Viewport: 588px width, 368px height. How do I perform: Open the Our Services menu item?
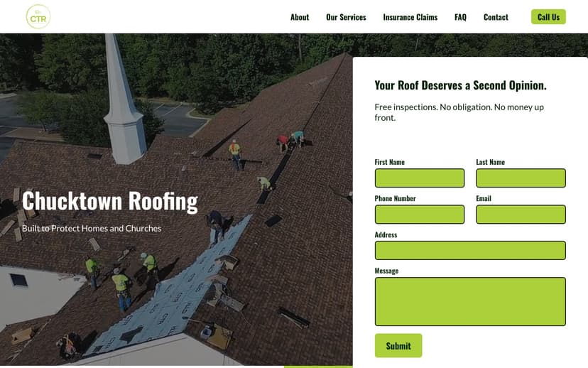[346, 17]
